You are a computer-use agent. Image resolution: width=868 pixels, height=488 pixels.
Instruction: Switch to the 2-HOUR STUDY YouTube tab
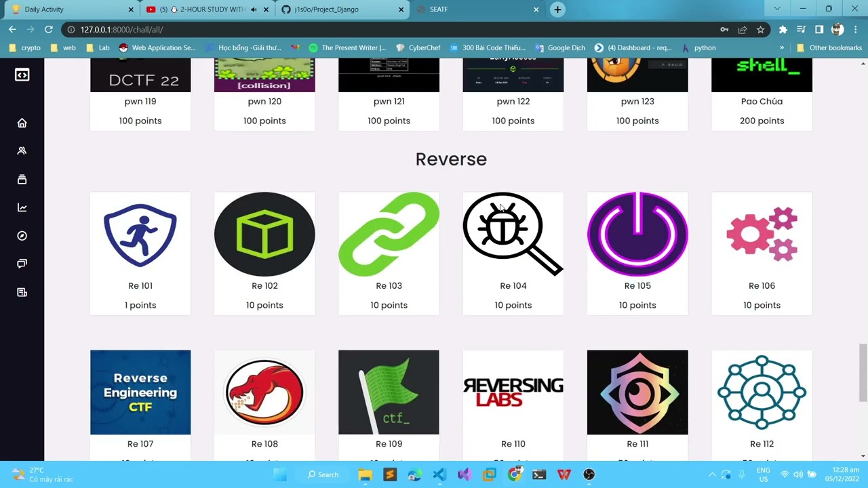pos(208,9)
